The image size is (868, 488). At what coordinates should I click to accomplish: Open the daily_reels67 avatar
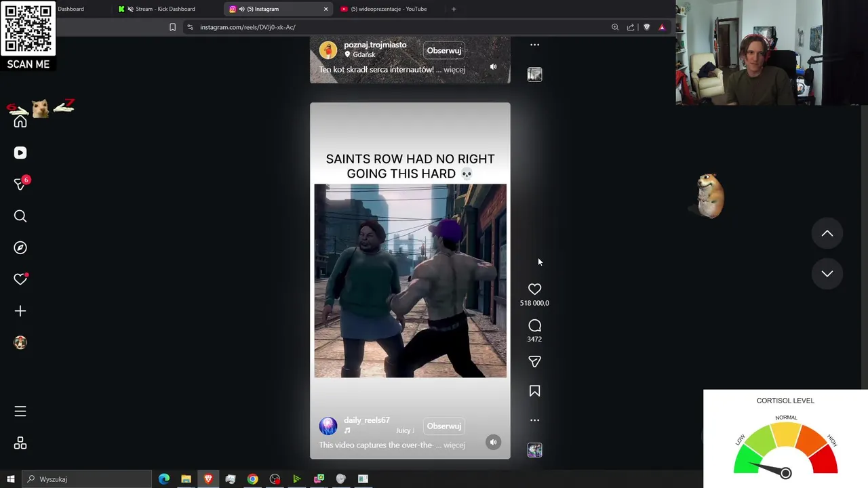[328, 426]
